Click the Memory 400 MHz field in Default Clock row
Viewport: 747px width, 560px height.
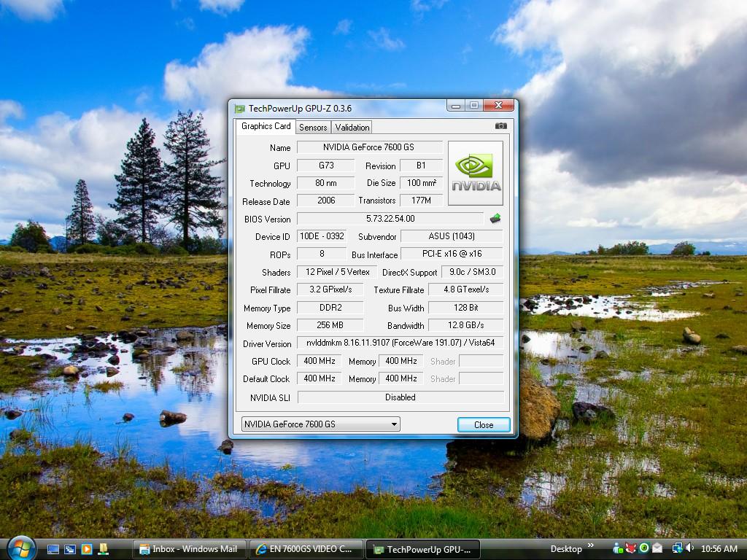click(x=401, y=378)
